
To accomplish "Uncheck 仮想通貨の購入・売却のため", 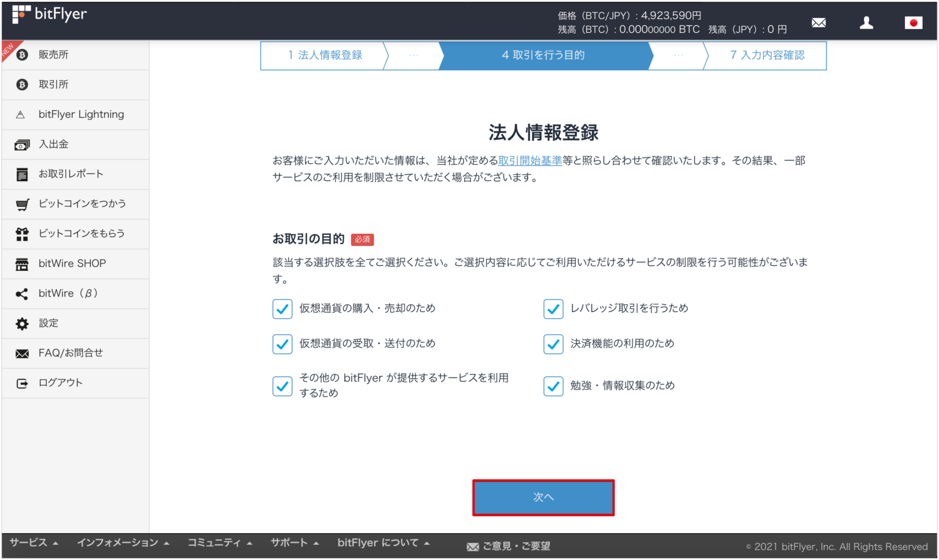I will tap(282, 308).
